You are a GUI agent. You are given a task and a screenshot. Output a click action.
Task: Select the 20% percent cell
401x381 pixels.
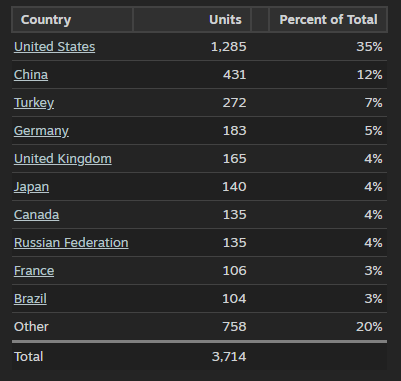[x=369, y=327]
